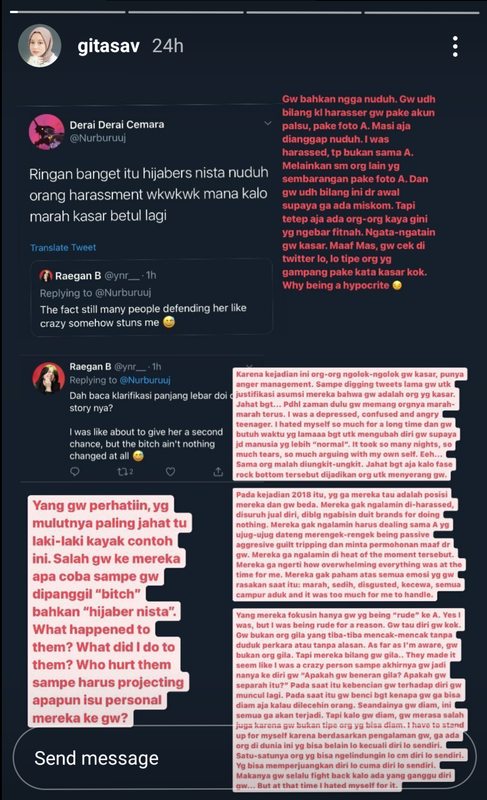This screenshot has width=487, height=800.
Task: Click the small Raegan B avatar in the quoted tweet
Action: click(46, 276)
